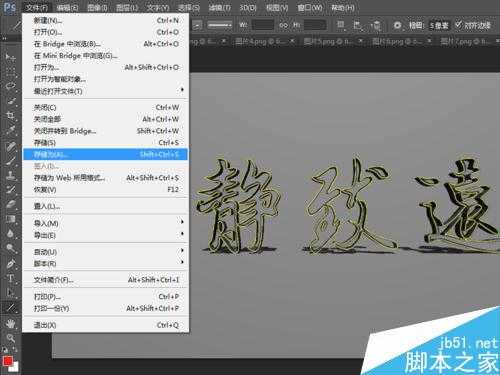Open the 滤镜(T) menu
The width and height of the screenshot is (500, 375).
click(x=220, y=8)
